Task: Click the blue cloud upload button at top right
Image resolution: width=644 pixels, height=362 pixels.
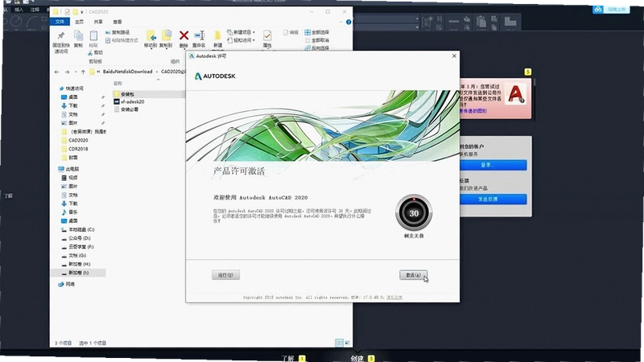Action: point(611,9)
